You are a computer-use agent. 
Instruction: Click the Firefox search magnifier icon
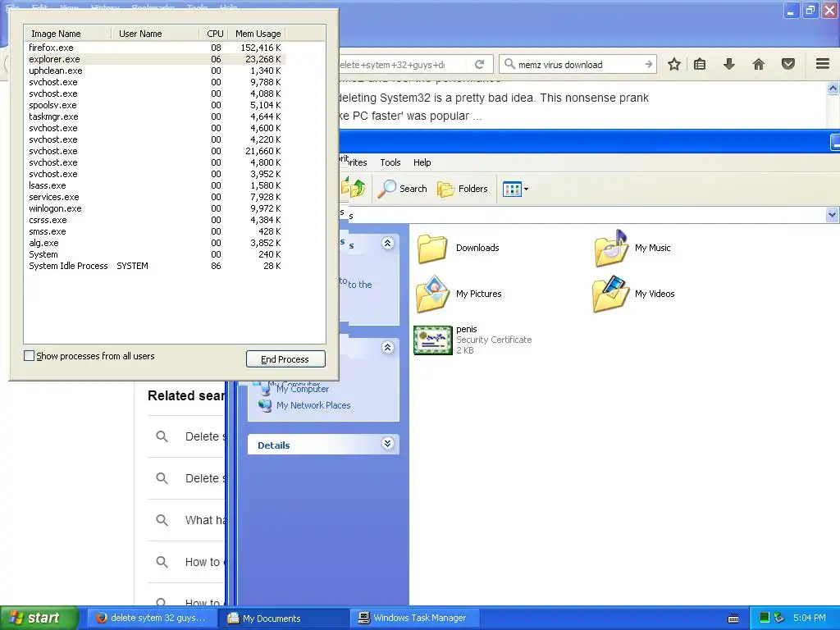(x=509, y=64)
